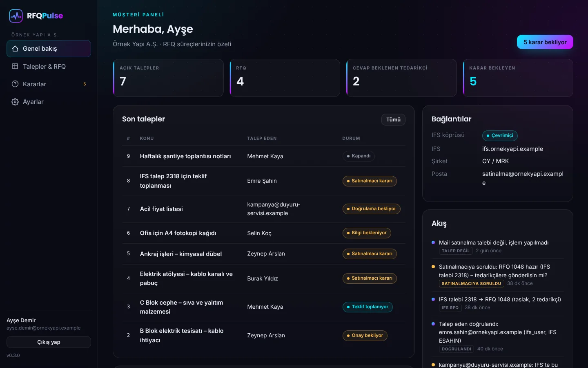Go to Talepler & RFQ section
588x368 pixels.
(49, 66)
